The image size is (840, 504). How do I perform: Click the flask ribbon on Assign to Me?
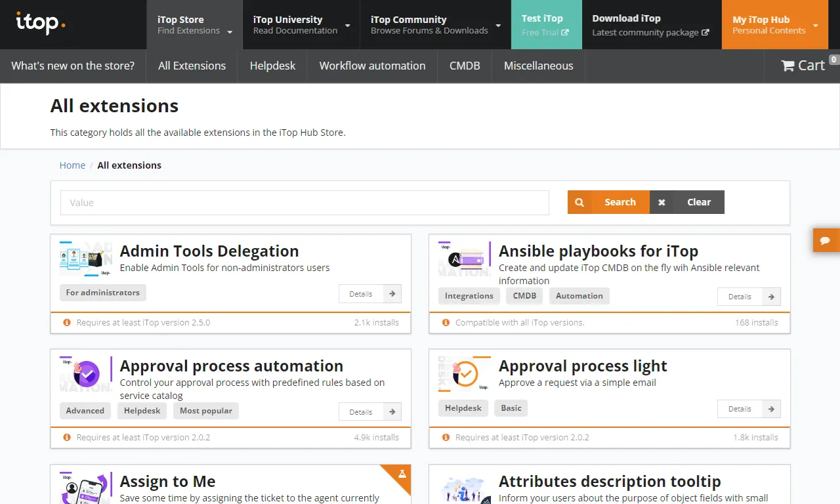[399, 476]
